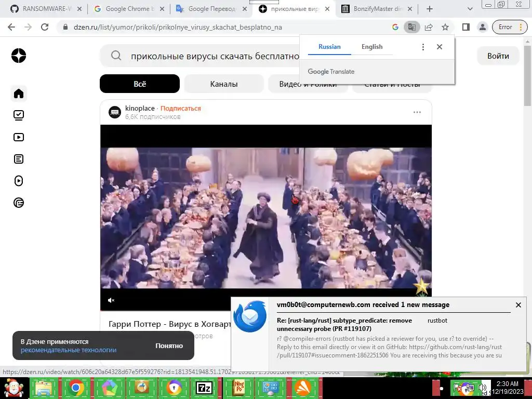Click the orange swirl taskbar icon

click(x=303, y=388)
